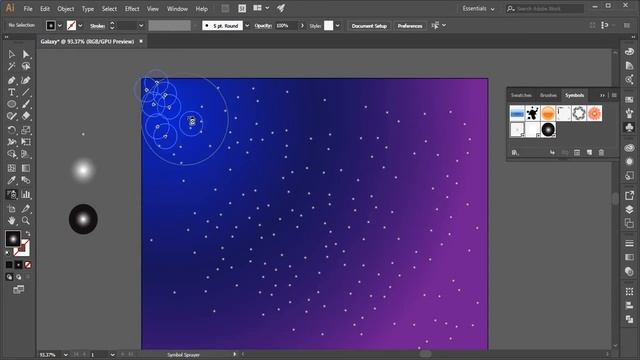The image size is (640, 360).
Task: Select the Direct Selection tool
Action: (x=26, y=54)
